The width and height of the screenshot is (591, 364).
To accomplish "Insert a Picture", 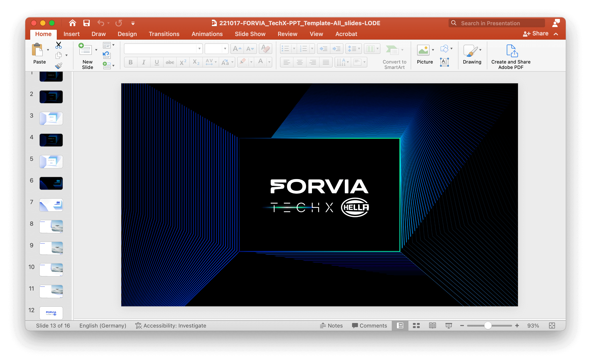I will click(x=424, y=55).
